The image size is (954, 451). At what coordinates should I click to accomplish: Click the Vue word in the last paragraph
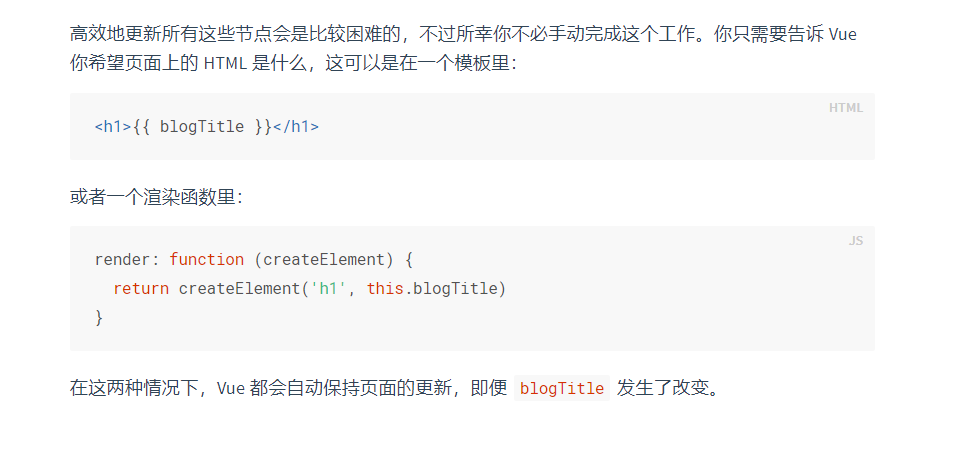(x=231, y=388)
